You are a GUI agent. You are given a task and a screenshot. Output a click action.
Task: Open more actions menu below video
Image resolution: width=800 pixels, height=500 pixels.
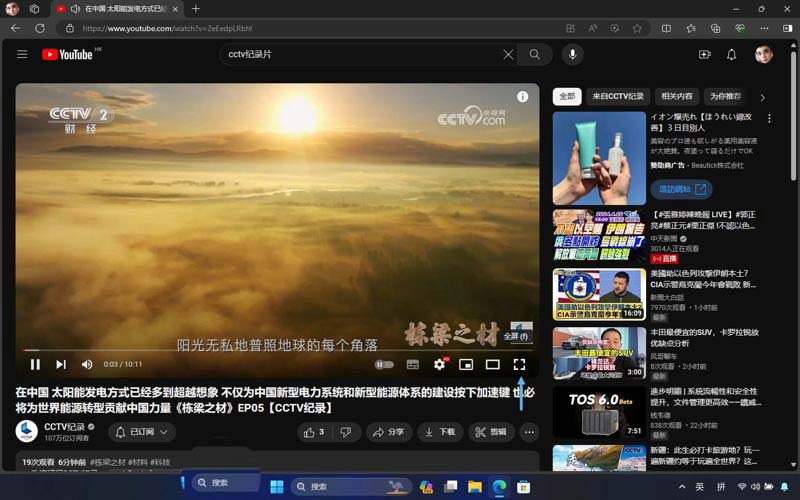[529, 432]
